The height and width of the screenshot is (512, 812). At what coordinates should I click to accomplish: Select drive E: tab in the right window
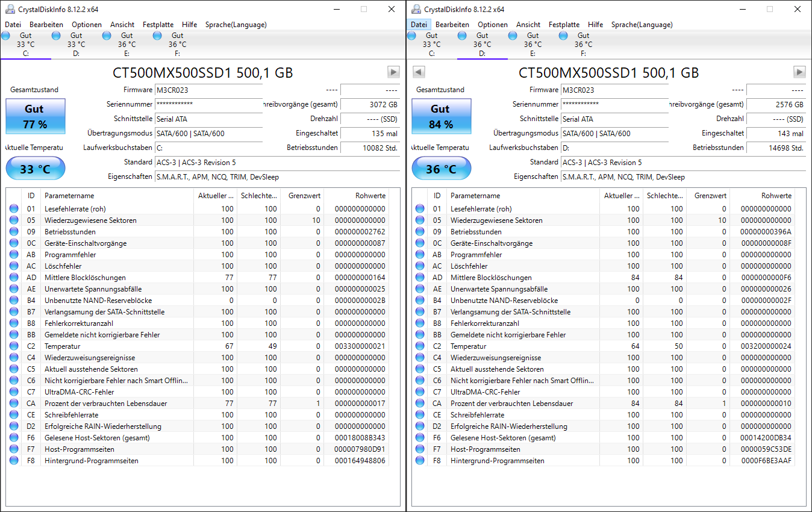pos(533,45)
